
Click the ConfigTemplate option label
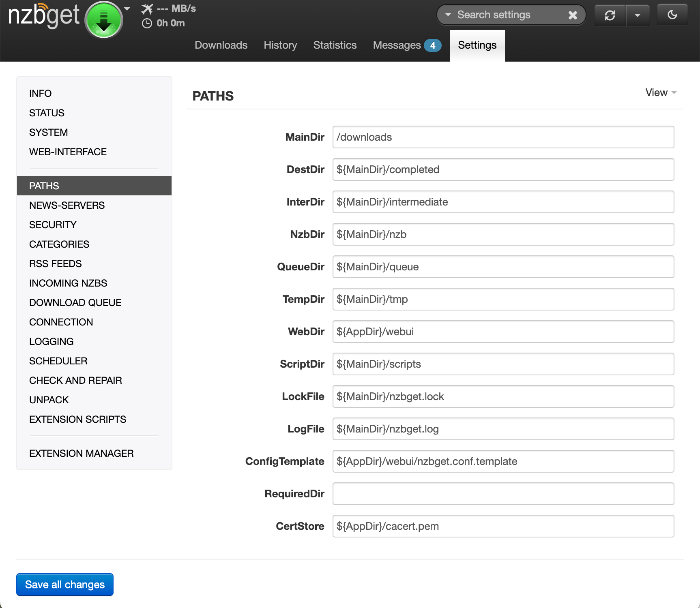285,461
